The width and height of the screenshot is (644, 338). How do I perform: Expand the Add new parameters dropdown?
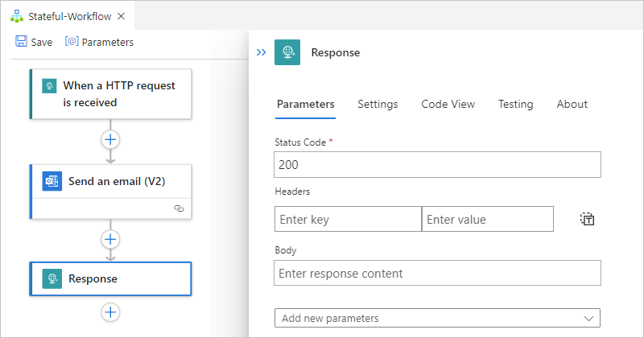pyautogui.click(x=437, y=319)
